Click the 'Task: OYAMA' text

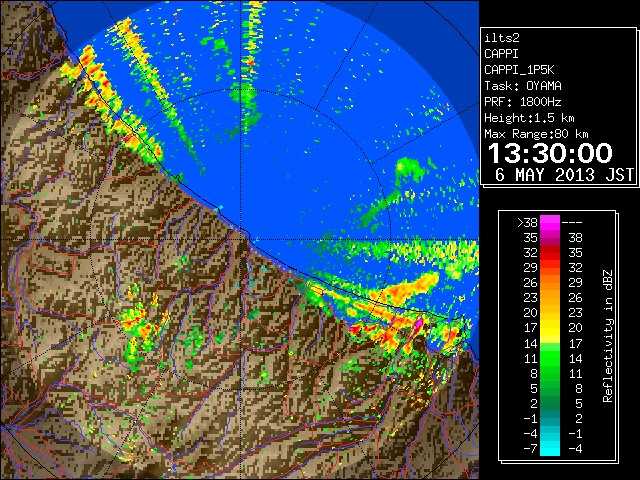click(x=522, y=86)
